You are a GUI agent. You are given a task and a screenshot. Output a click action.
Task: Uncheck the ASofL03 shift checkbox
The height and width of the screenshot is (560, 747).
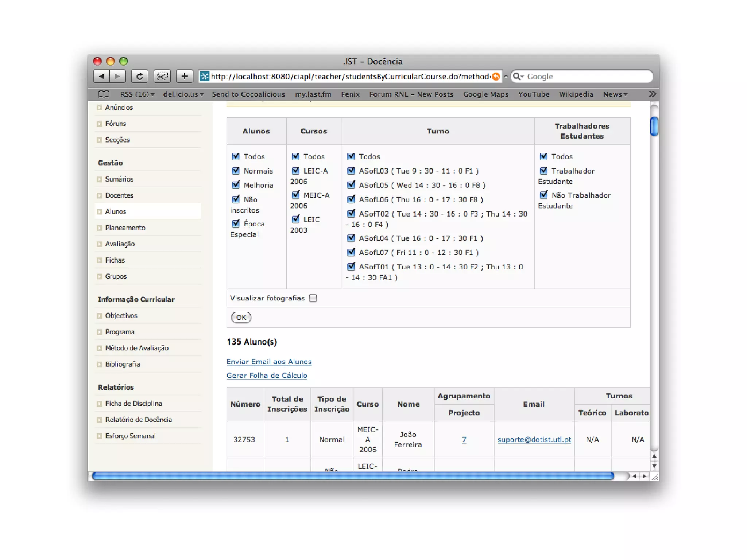click(351, 171)
